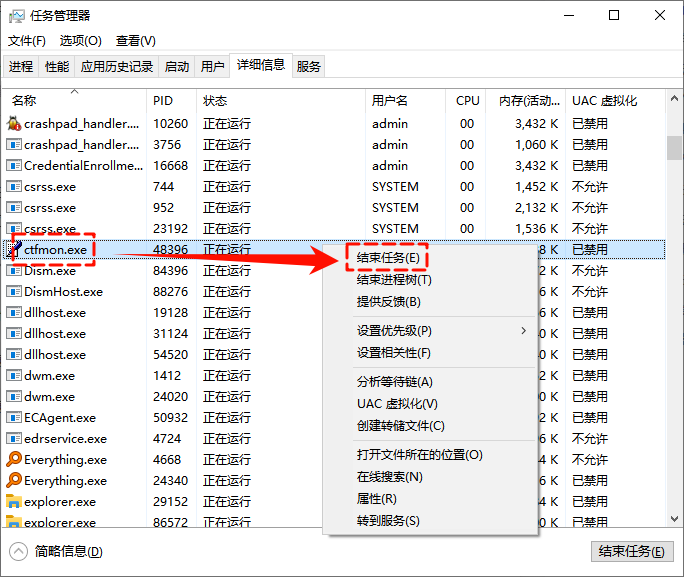This screenshot has width=684, height=577.
Task: Click the icon of csrss.exe PID 952
Action: click(x=14, y=207)
